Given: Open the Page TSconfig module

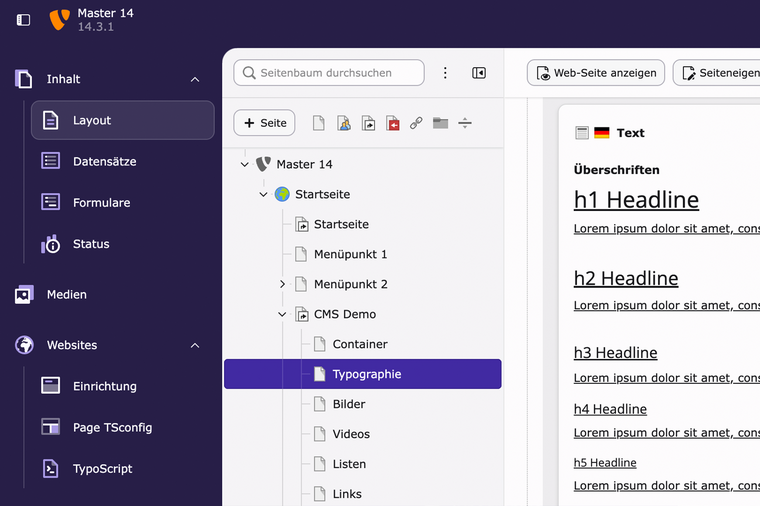Looking at the screenshot, I should pyautogui.click(x=123, y=427).
